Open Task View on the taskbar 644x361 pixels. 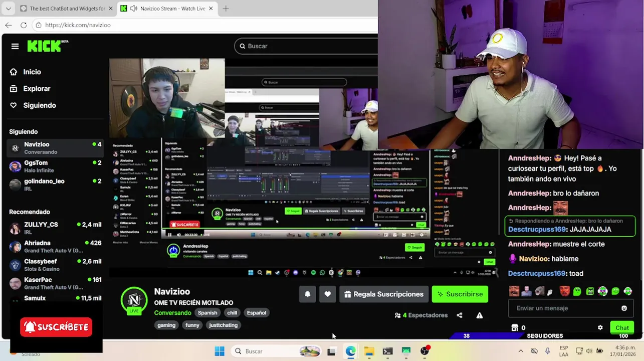331,351
